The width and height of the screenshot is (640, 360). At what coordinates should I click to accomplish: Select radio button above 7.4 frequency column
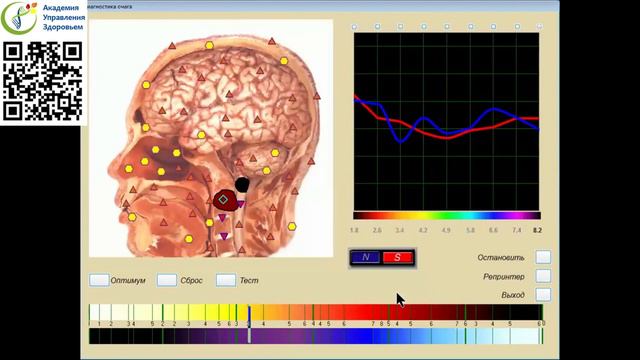coord(517,27)
